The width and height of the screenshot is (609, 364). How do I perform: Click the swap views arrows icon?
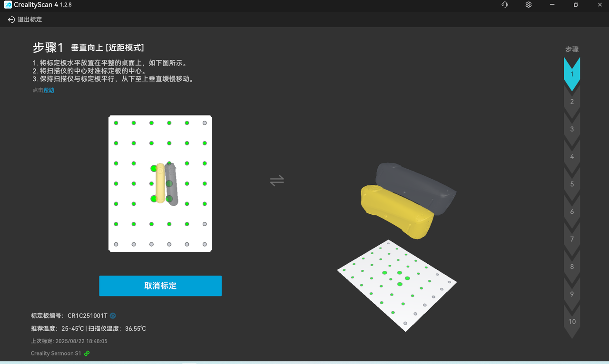click(x=277, y=180)
